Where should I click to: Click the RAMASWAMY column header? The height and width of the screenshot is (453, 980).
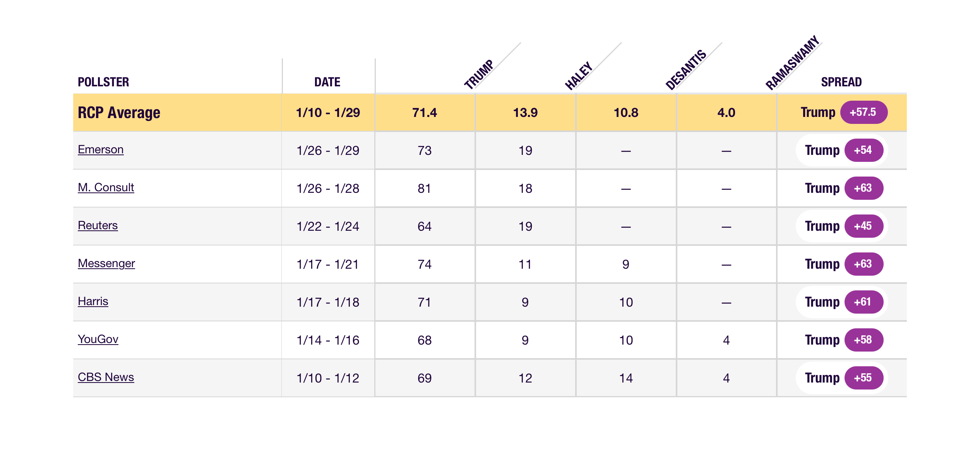pyautogui.click(x=792, y=63)
